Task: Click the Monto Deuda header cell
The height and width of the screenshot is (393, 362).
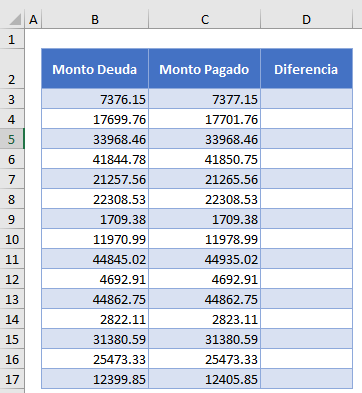Action: 95,69
